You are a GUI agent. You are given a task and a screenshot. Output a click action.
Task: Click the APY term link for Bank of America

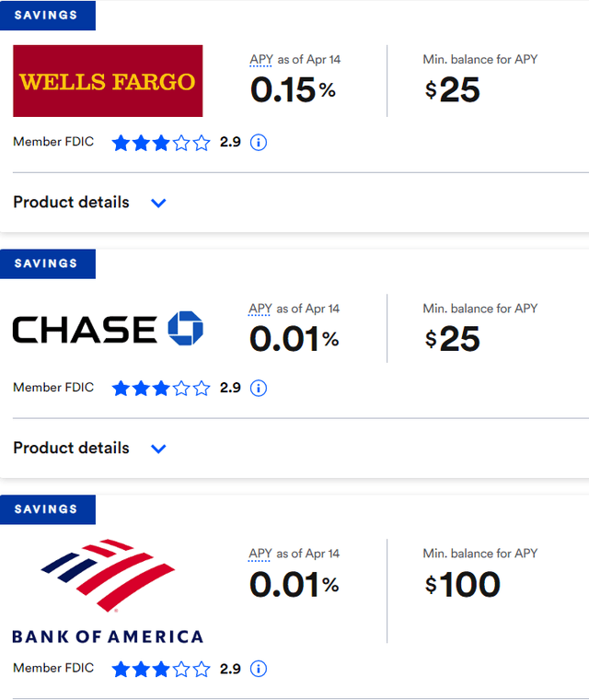(260, 554)
